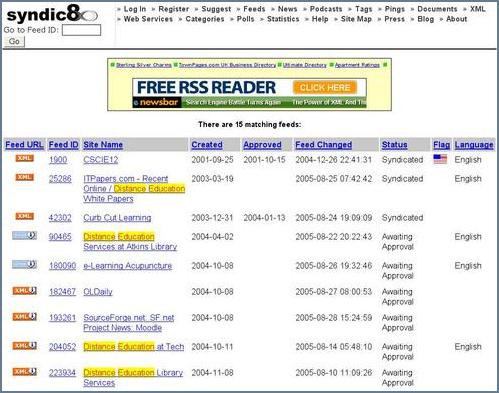Click the Go button

point(14,42)
